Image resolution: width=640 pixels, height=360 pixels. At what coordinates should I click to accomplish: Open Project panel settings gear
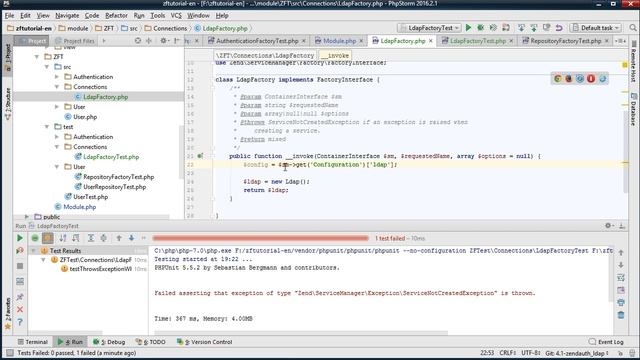click(x=164, y=41)
